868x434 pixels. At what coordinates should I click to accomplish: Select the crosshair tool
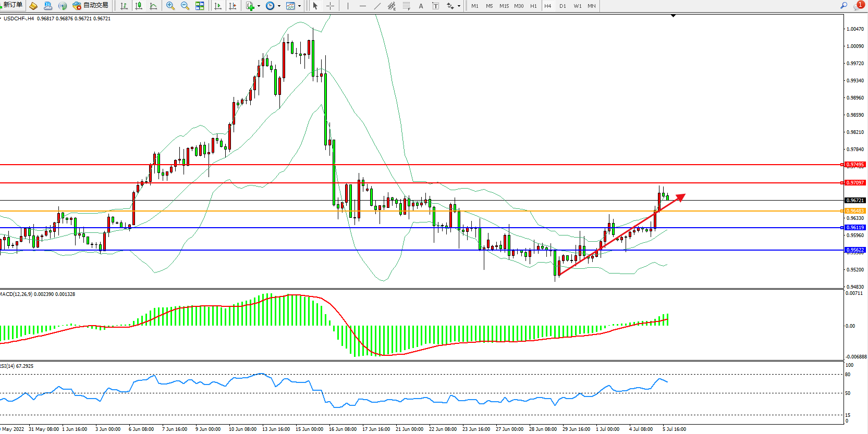point(330,6)
